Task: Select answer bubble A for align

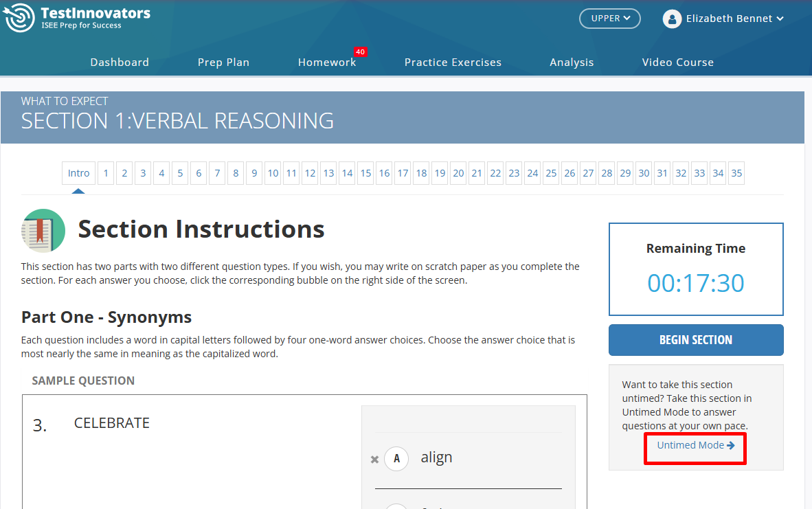Action: pos(396,459)
